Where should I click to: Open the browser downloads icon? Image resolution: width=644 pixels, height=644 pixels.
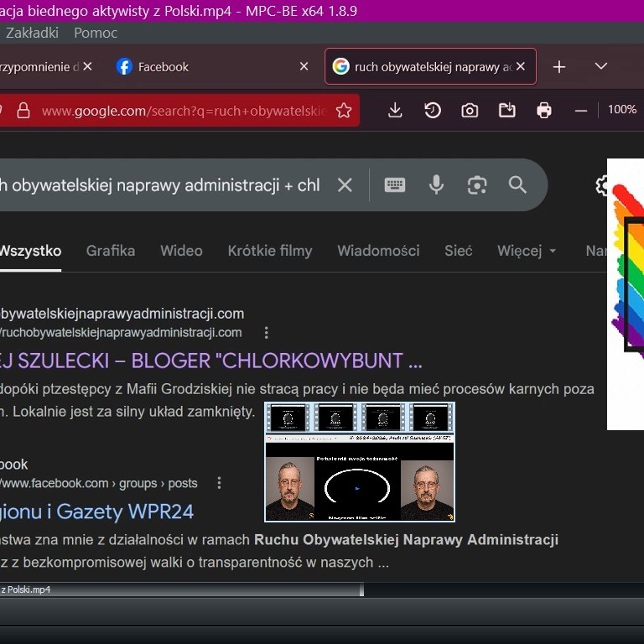(395, 111)
